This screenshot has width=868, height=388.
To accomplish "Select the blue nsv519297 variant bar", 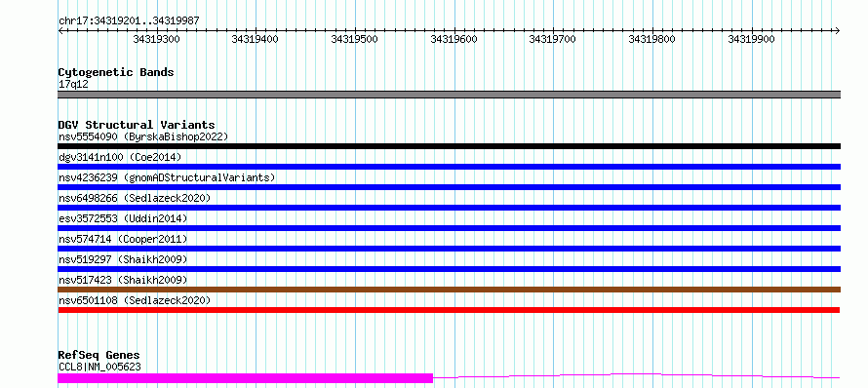I will (x=449, y=269).
